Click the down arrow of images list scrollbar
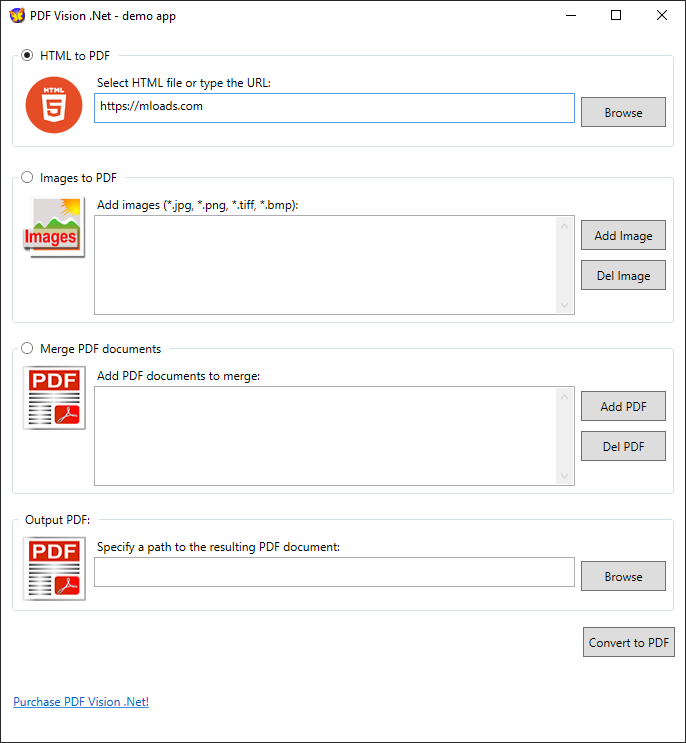686x743 pixels. coord(565,305)
